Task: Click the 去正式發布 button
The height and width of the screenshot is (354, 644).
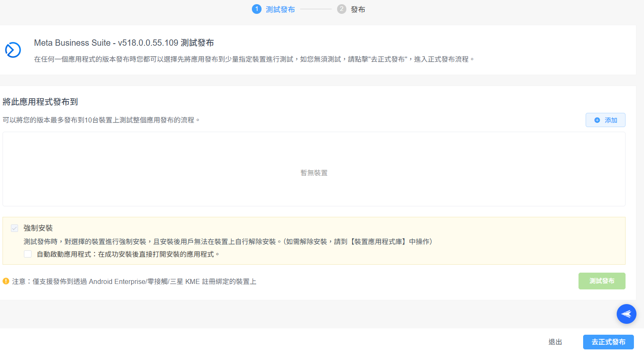Action: (608, 342)
